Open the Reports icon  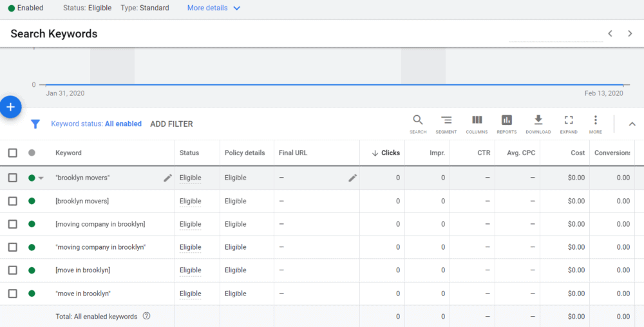(506, 120)
